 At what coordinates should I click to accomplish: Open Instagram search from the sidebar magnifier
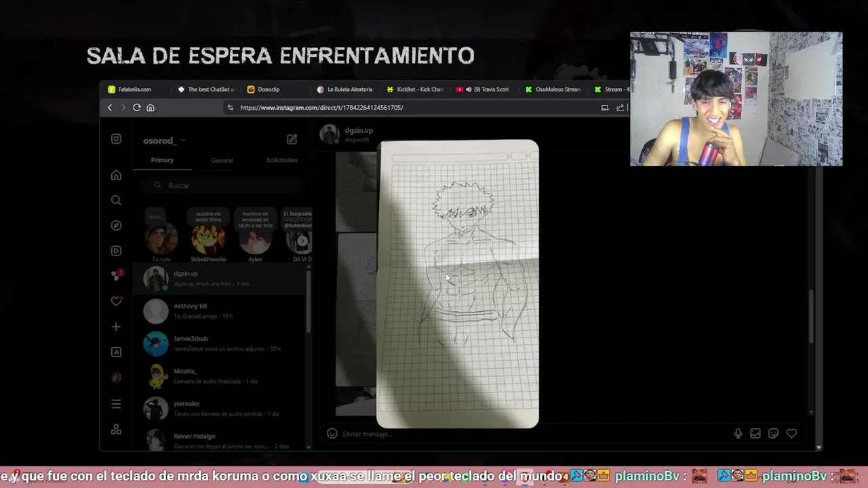click(x=116, y=201)
